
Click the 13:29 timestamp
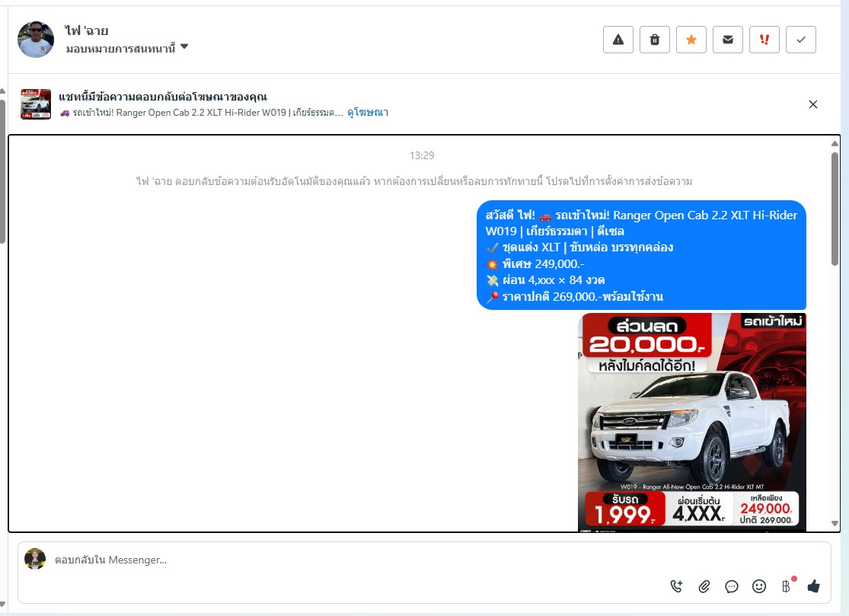pos(422,155)
